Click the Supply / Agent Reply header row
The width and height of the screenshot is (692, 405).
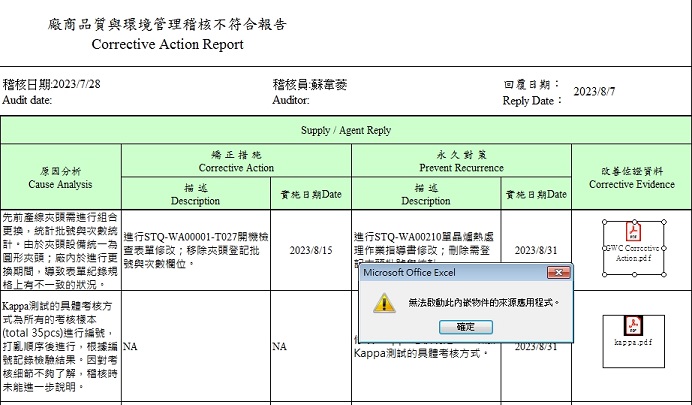click(x=346, y=130)
